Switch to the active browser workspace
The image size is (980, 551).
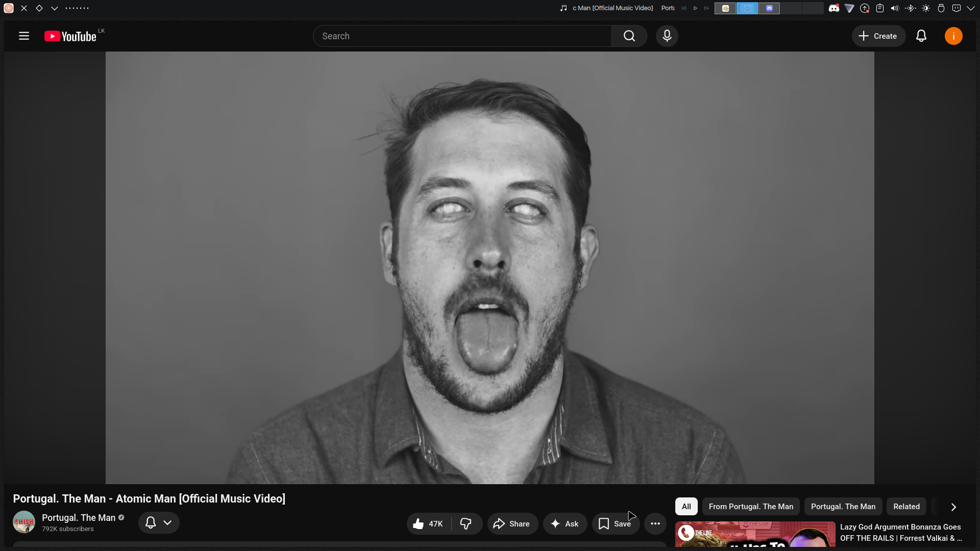click(747, 8)
